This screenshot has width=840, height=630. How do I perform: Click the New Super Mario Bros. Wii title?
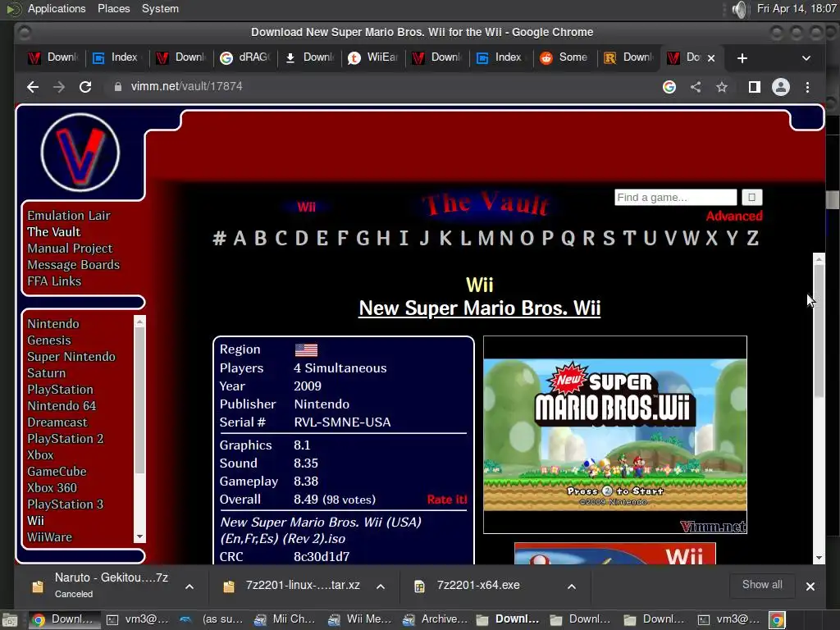479,308
